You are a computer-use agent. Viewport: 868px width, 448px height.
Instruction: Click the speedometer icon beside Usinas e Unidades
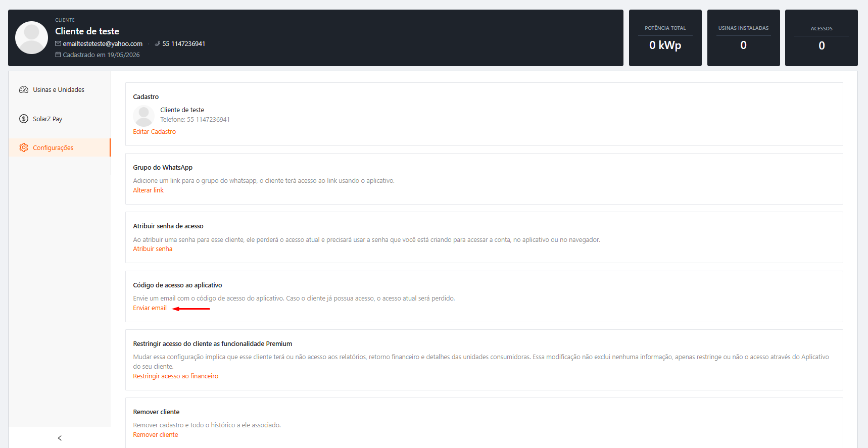24,90
